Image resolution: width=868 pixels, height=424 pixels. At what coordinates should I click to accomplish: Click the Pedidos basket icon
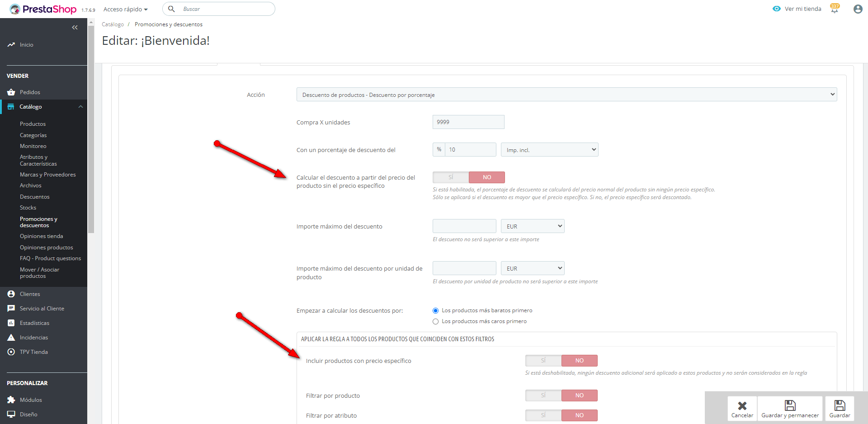(x=11, y=92)
